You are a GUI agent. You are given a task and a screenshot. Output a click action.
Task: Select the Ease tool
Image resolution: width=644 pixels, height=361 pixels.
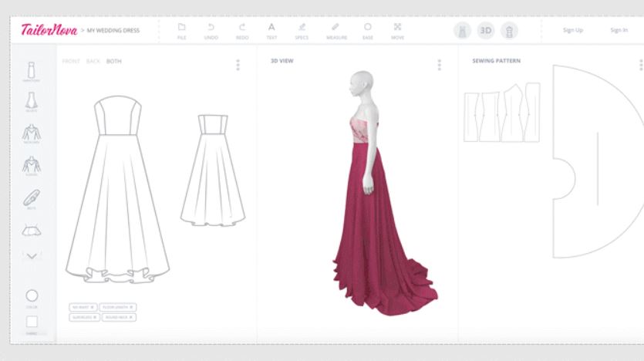[x=368, y=31]
